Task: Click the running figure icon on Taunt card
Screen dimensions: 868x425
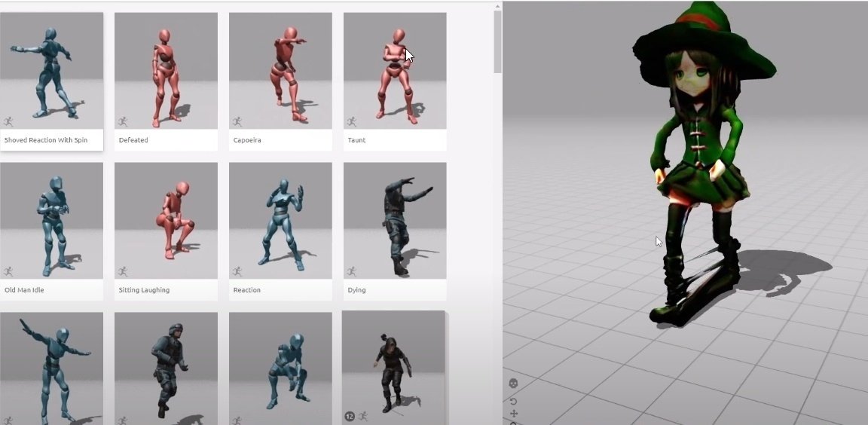Action: (x=352, y=121)
